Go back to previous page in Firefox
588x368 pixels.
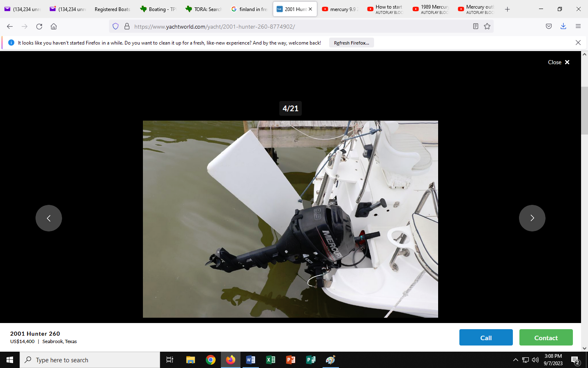point(10,26)
